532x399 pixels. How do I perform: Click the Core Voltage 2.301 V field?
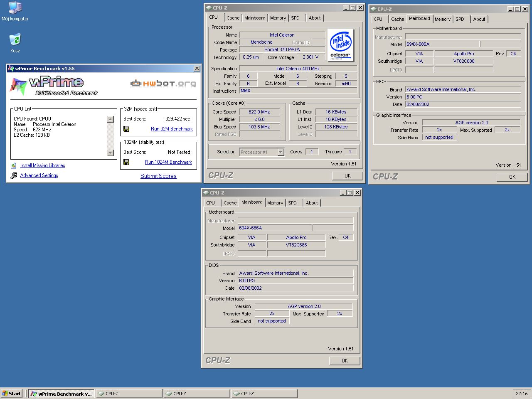coord(310,57)
